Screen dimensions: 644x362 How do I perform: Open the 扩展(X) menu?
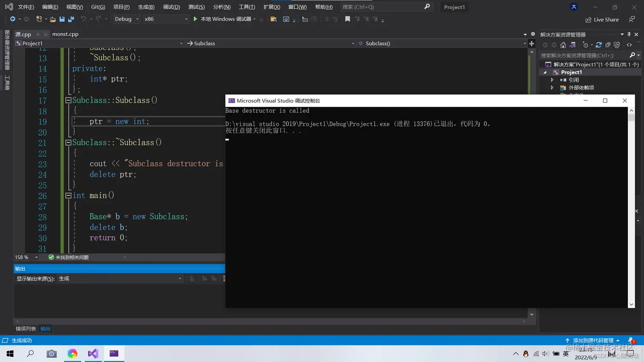point(271,7)
